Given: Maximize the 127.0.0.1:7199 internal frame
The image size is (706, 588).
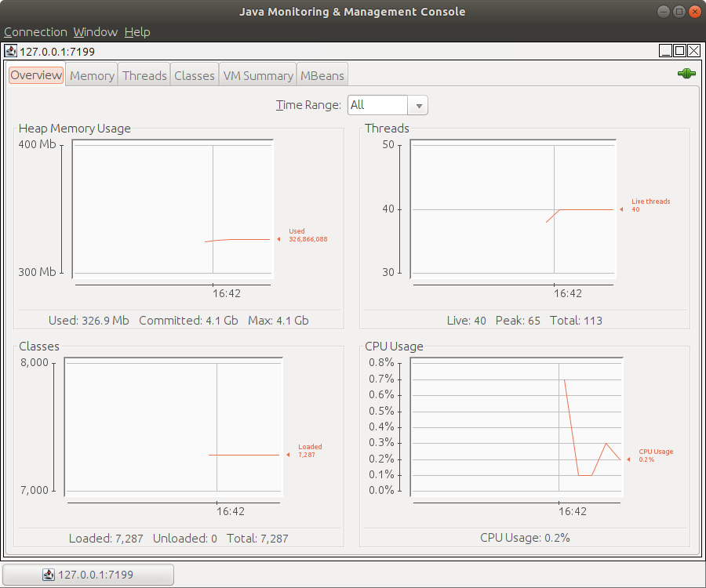Looking at the screenshot, I should point(679,51).
